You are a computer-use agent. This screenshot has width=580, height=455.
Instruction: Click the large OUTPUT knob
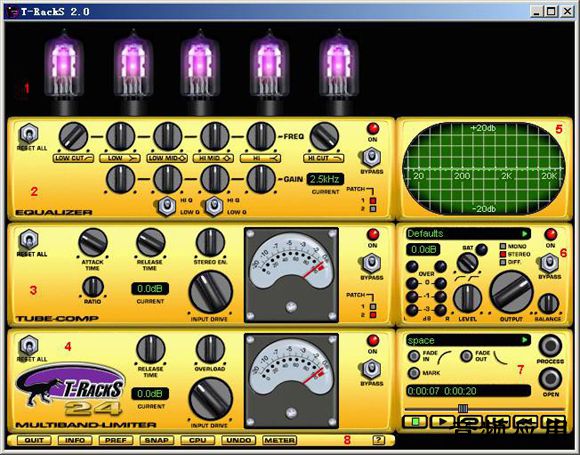point(512,292)
